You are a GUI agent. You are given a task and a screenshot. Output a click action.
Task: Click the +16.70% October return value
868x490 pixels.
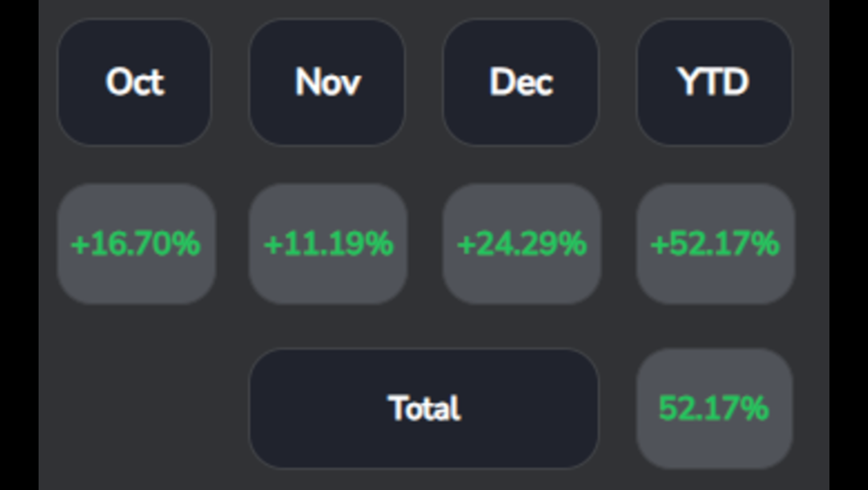tap(136, 244)
